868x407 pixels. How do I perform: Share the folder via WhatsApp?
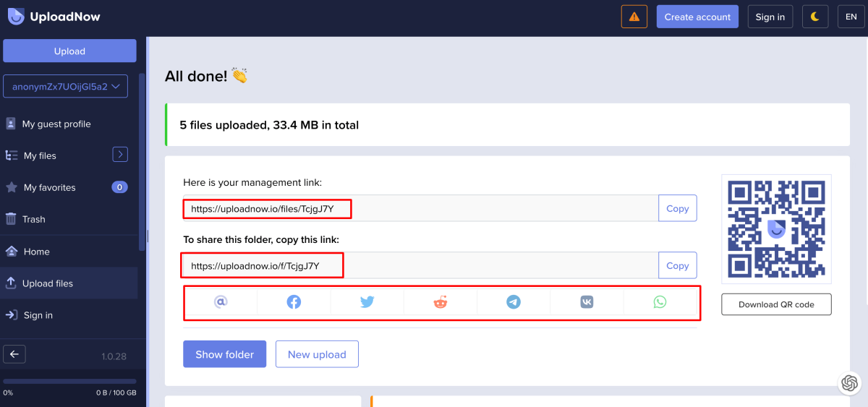(660, 302)
